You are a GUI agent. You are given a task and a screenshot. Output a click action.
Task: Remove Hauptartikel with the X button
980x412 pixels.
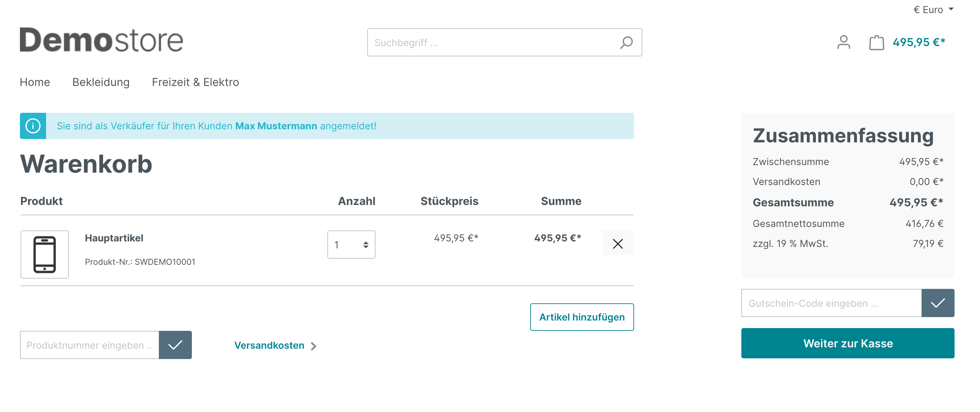[618, 243]
